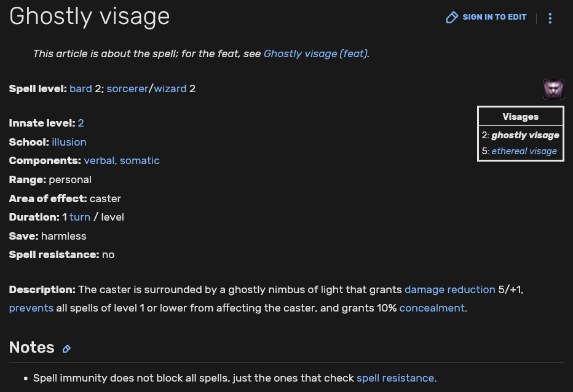
Task: Open the illusion school link
Action: (x=69, y=142)
